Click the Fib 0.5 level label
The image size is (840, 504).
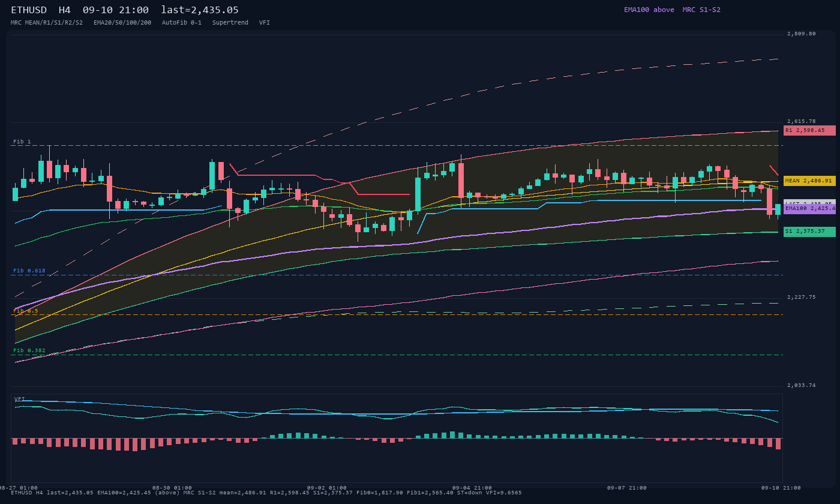pyautogui.click(x=26, y=311)
